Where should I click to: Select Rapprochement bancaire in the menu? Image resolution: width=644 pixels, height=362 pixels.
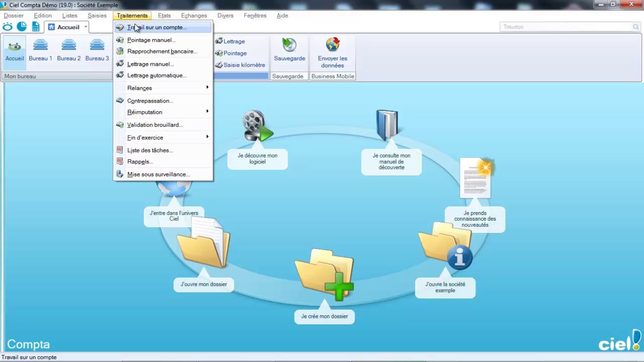click(163, 51)
